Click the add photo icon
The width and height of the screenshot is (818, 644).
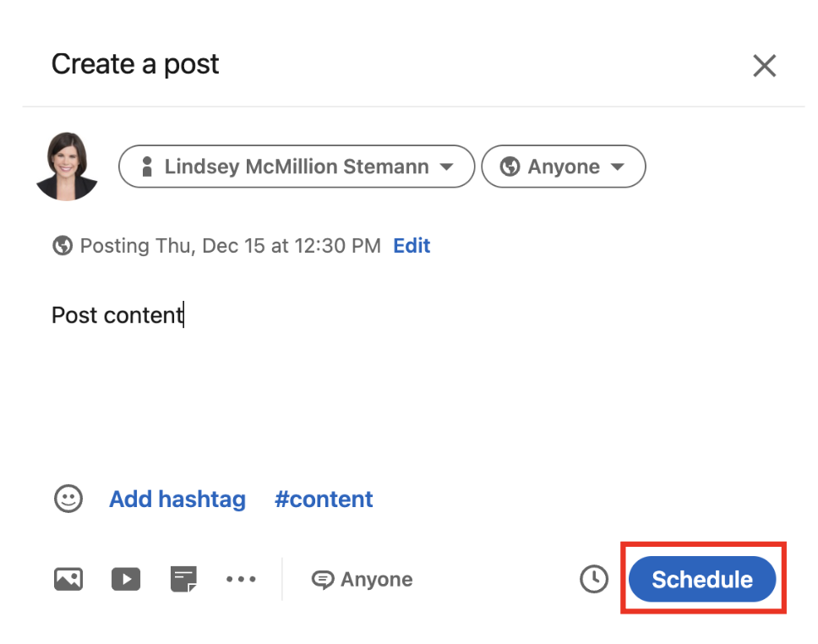[x=68, y=579]
